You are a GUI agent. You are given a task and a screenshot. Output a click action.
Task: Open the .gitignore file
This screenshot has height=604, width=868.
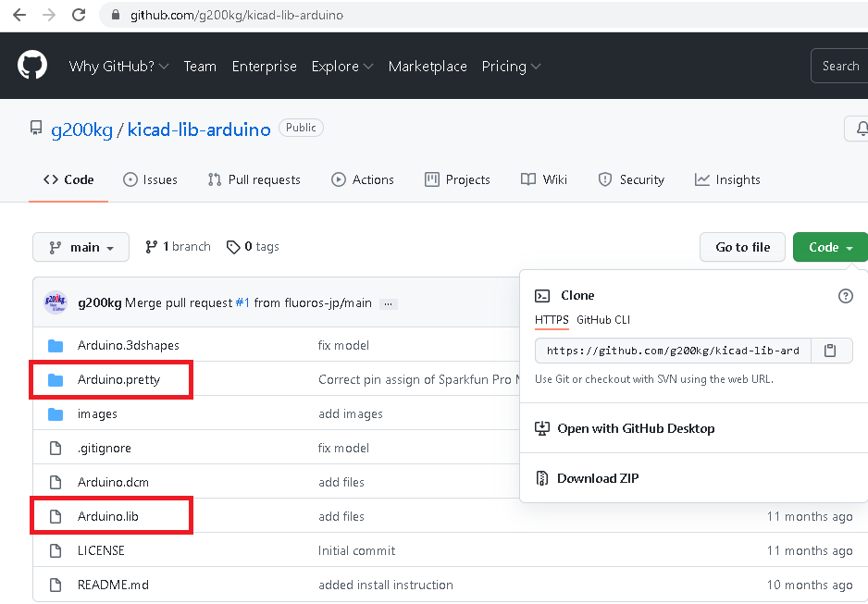105,448
